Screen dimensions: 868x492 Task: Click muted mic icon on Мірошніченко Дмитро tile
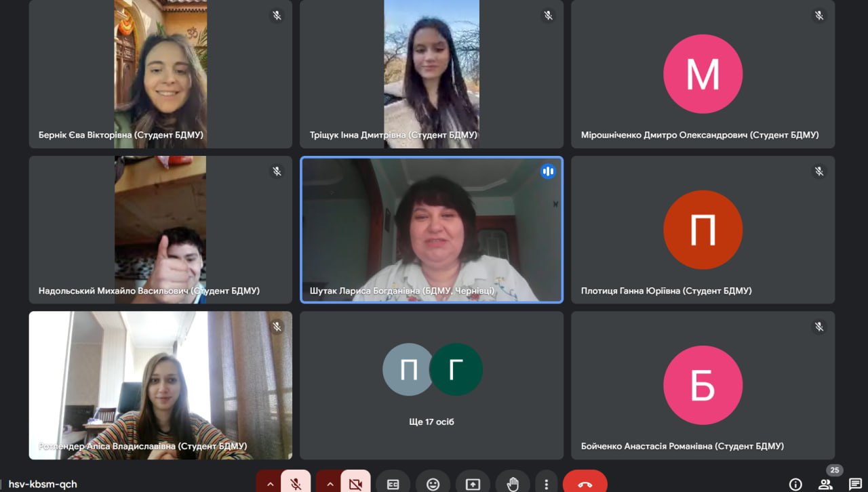(x=819, y=16)
